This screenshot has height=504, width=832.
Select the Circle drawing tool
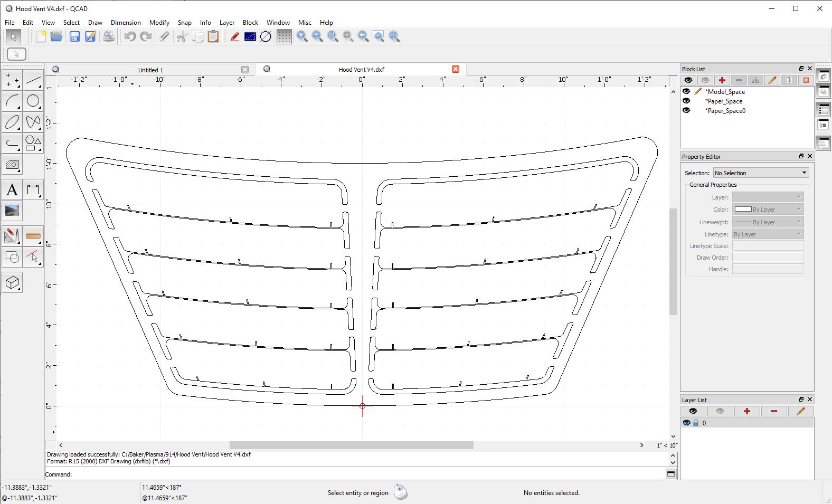pyautogui.click(x=33, y=101)
